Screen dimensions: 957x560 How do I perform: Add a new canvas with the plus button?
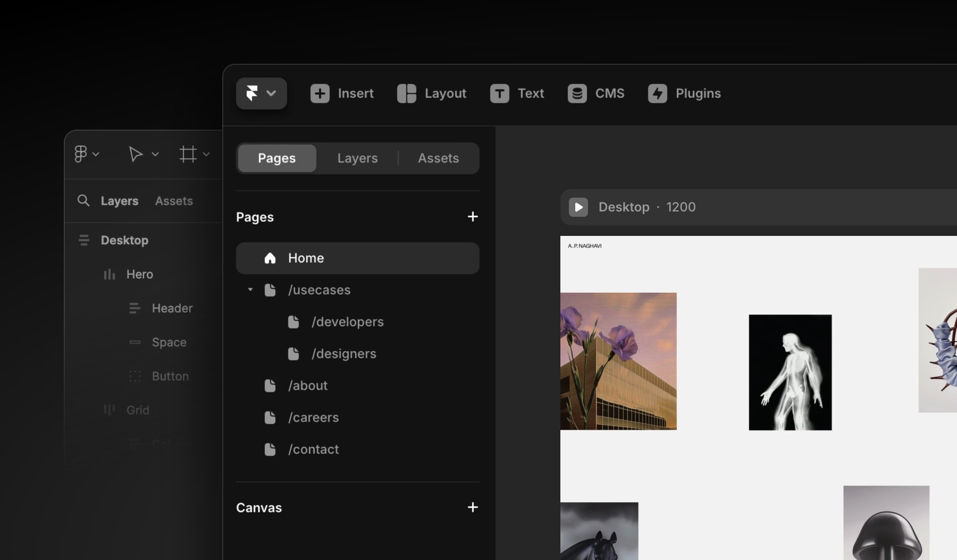(x=472, y=507)
